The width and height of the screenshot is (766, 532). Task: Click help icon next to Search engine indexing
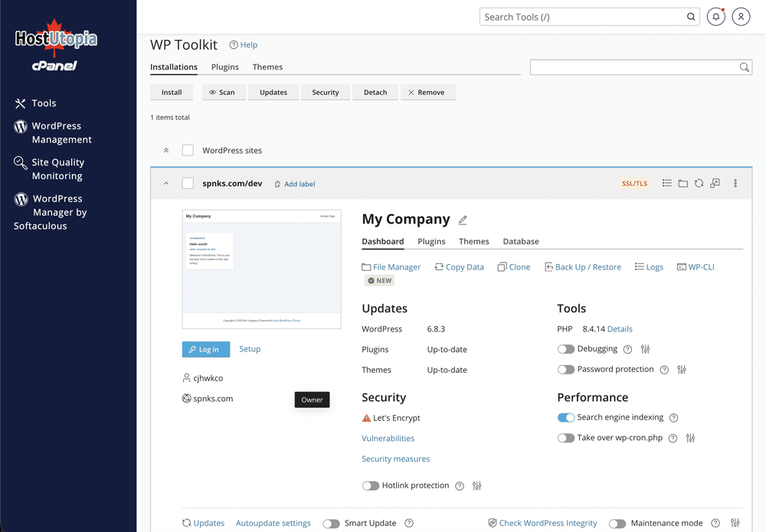(x=674, y=418)
